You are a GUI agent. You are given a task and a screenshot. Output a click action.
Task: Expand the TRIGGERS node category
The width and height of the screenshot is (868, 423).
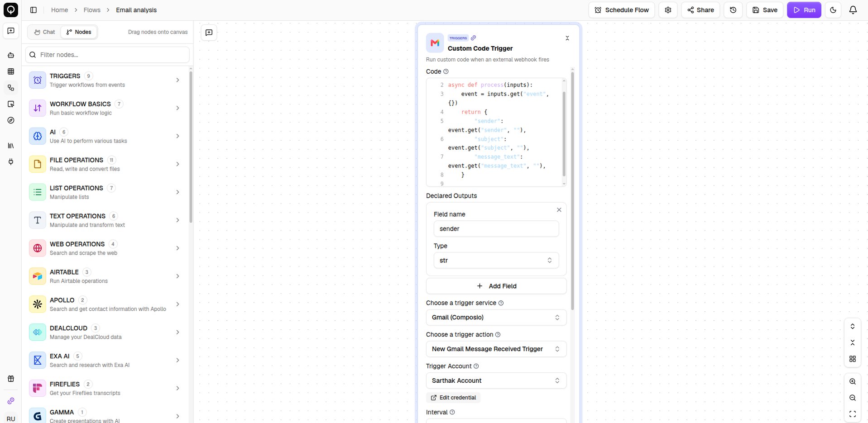(177, 80)
